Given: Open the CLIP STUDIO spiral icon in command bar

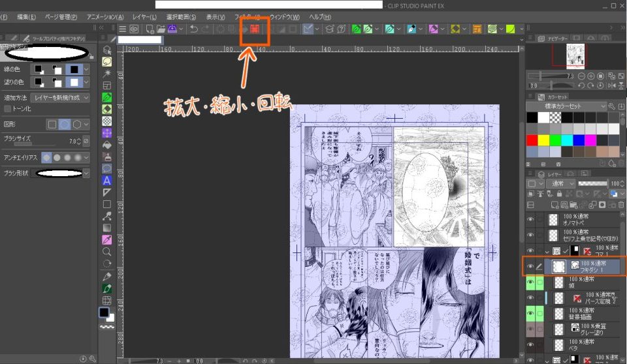Looking at the screenshot, I should 134,29.
